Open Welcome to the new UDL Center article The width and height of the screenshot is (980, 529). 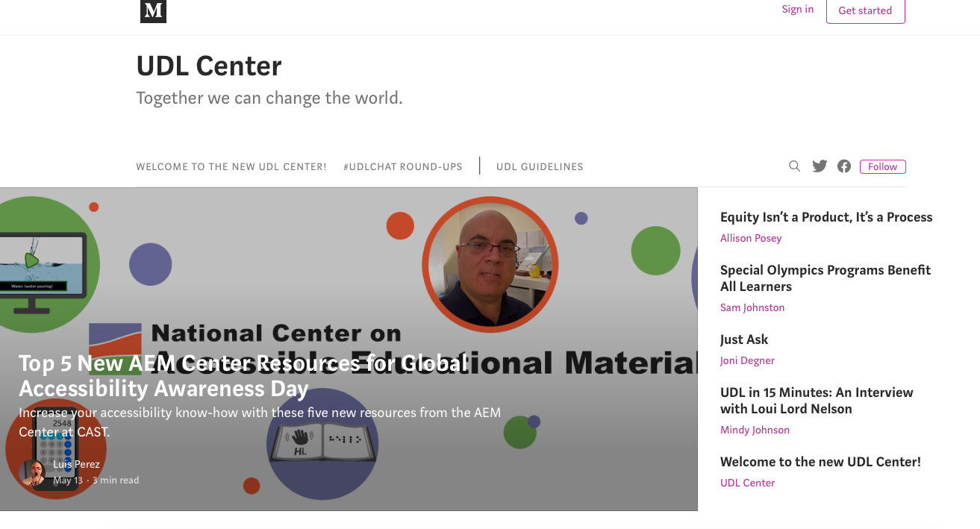pyautogui.click(x=820, y=462)
